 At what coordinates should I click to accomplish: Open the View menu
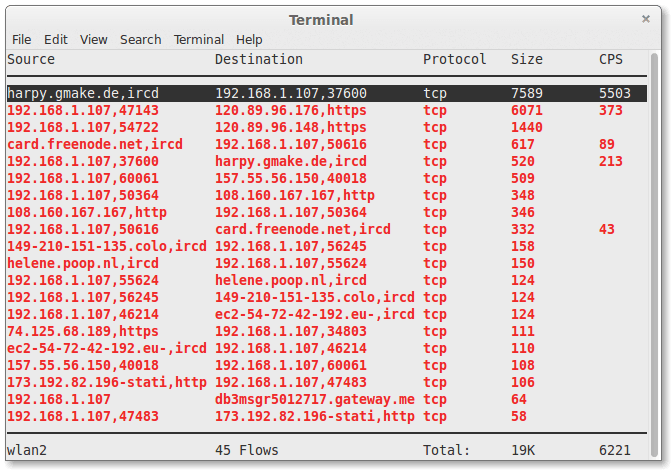(x=94, y=40)
